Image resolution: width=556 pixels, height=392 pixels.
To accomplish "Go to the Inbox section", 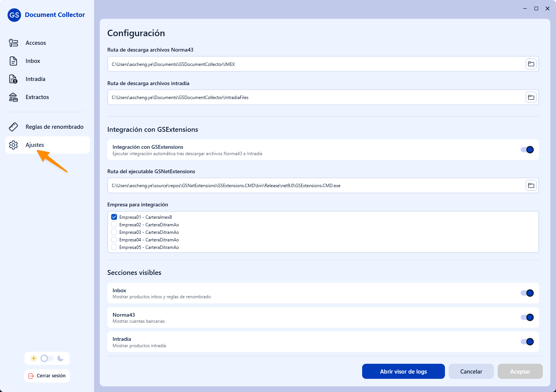I will [47, 61].
